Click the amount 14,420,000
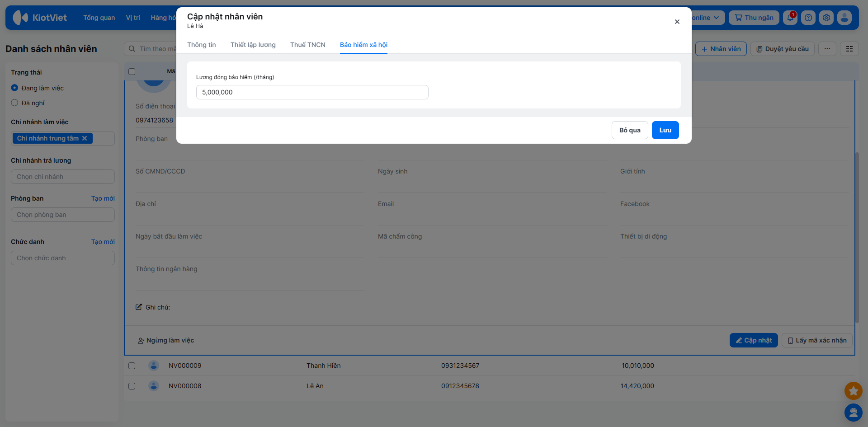The width and height of the screenshot is (868, 427). pyautogui.click(x=637, y=386)
